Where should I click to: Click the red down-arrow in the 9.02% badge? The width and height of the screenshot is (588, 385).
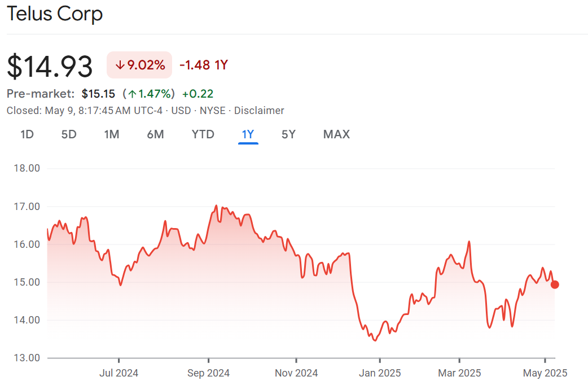120,65
